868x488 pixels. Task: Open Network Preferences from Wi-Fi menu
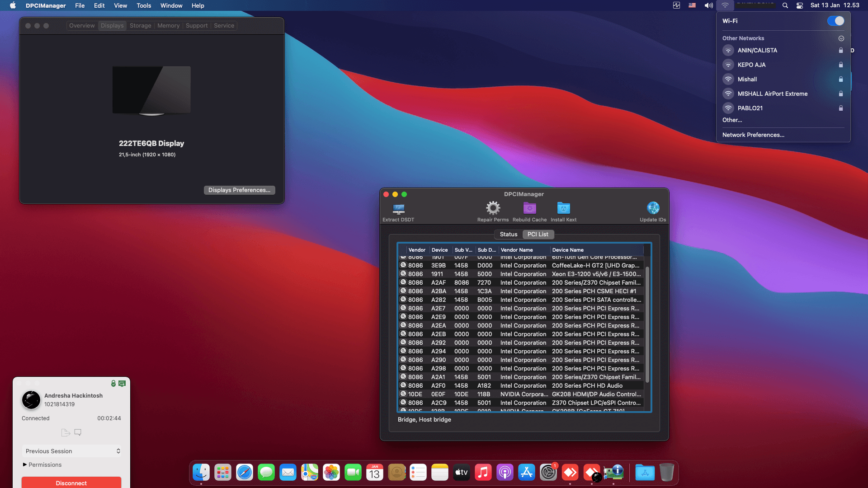pos(753,135)
